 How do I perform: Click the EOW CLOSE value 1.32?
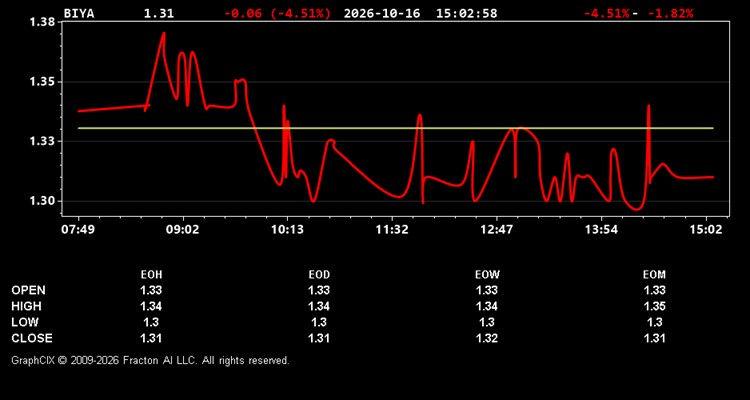487,338
